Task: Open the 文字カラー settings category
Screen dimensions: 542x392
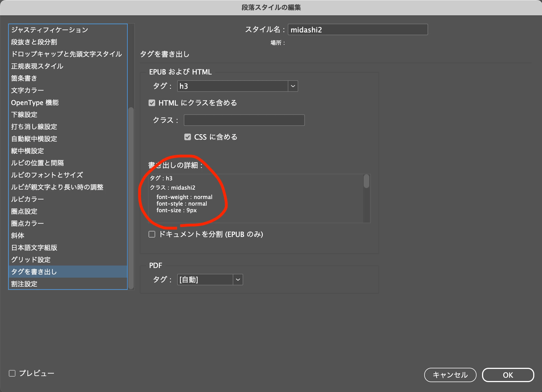Action: tap(28, 90)
